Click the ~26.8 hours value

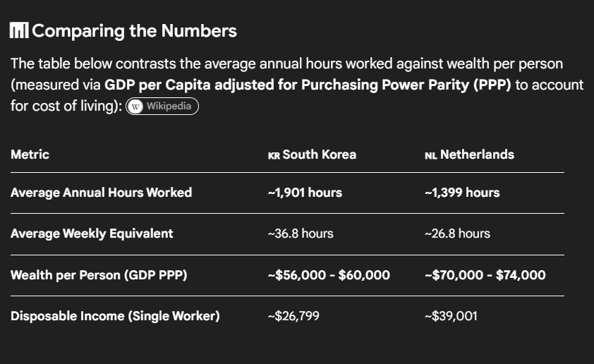tap(457, 233)
